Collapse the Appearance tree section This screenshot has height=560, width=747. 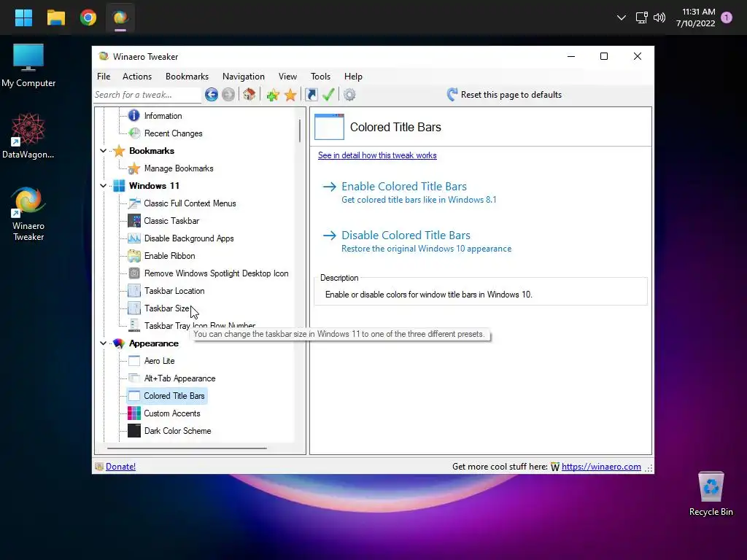point(104,343)
